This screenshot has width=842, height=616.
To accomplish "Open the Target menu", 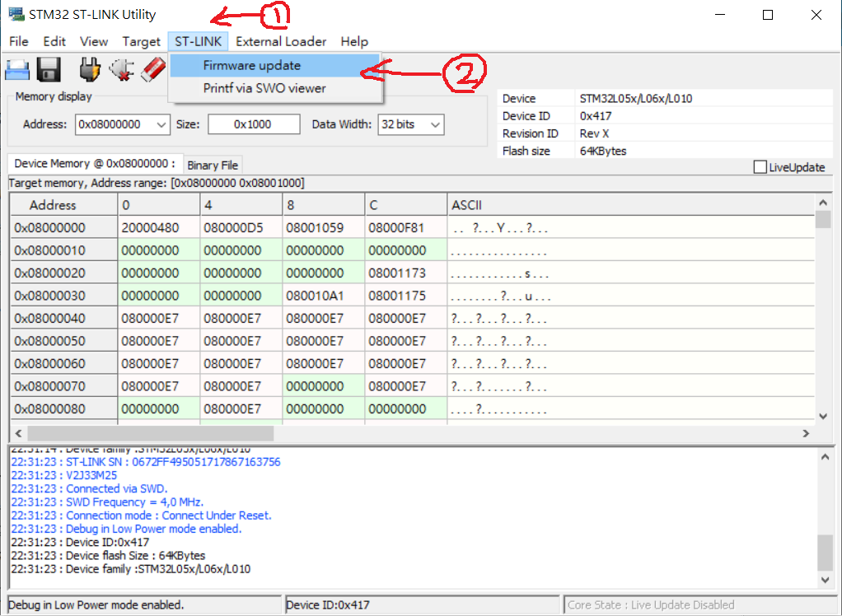I will (141, 41).
